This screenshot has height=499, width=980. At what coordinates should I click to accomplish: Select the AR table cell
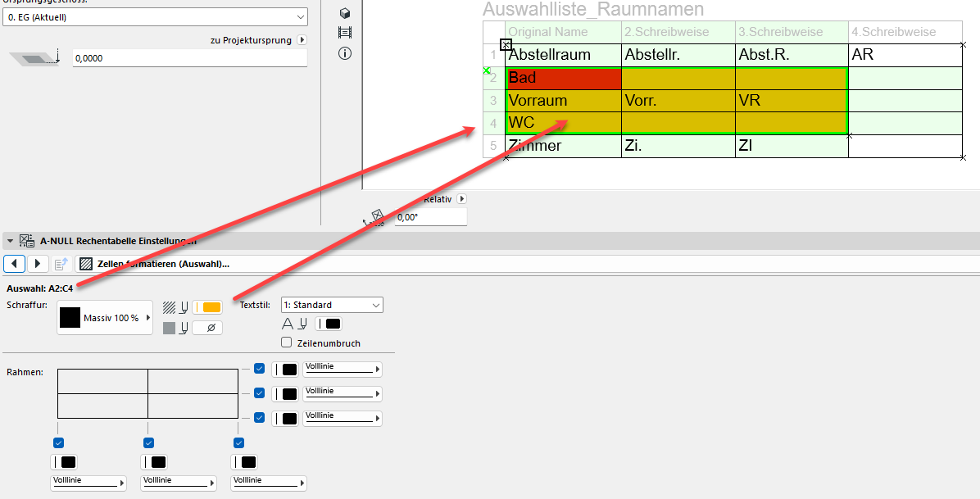tap(905, 55)
